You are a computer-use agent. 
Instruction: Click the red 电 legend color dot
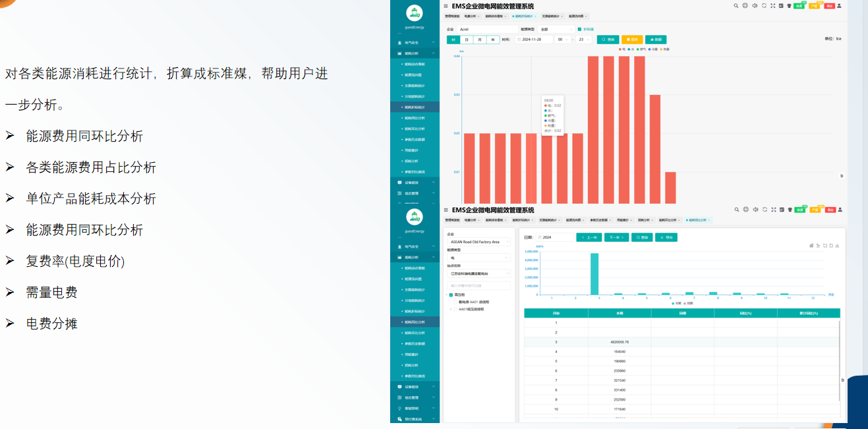[x=620, y=49]
